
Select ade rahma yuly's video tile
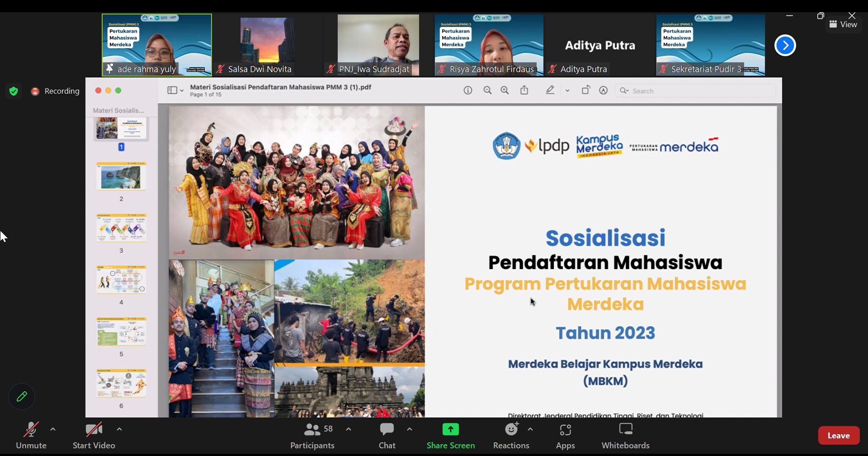[x=157, y=44]
